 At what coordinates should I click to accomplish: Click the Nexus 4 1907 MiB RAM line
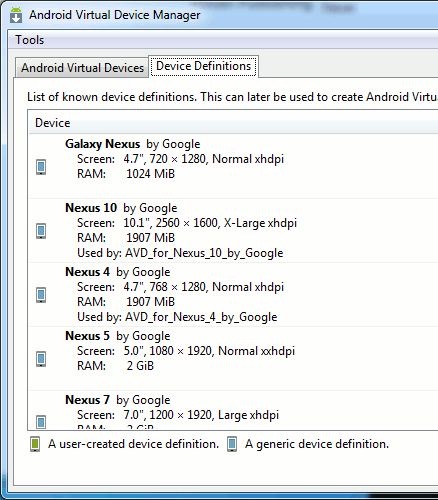pyautogui.click(x=126, y=302)
